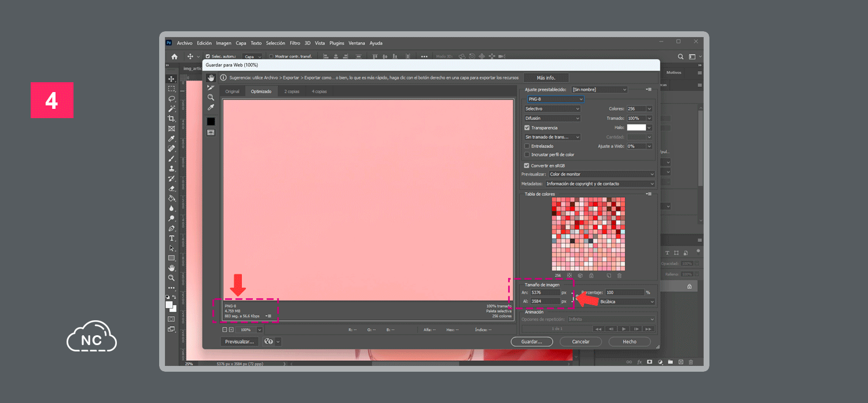Click the lock icon below color table
This screenshot has height=403, width=868.
pos(590,276)
